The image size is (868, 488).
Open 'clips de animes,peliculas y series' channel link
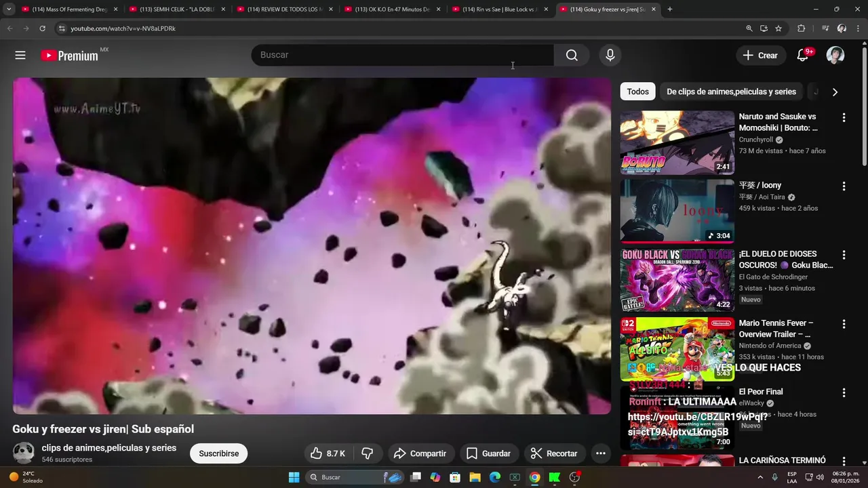(x=108, y=448)
